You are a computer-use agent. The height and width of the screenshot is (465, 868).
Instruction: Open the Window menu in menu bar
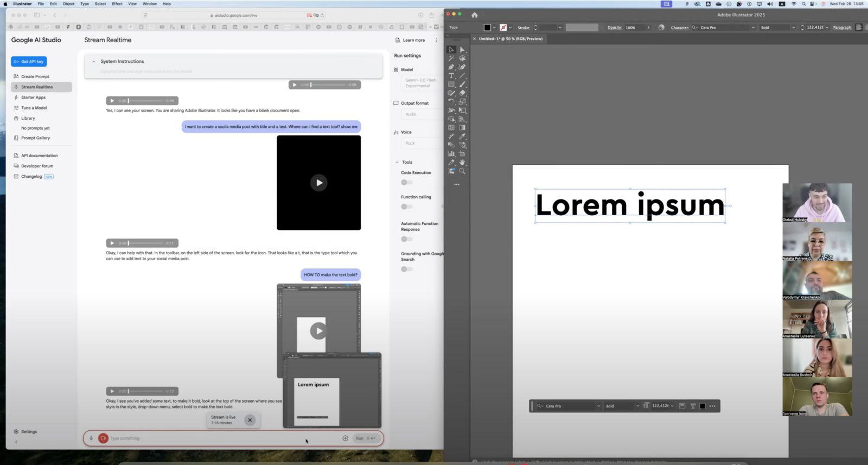click(x=150, y=4)
